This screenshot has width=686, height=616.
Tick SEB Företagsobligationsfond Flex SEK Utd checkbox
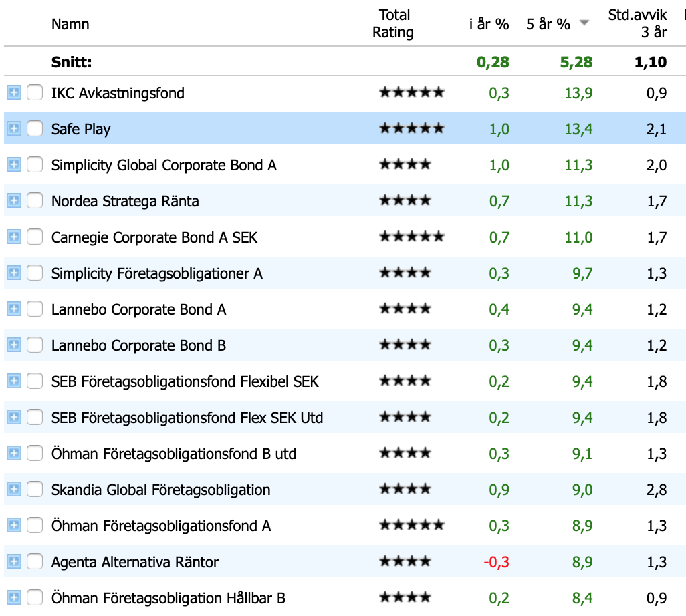click(35, 417)
